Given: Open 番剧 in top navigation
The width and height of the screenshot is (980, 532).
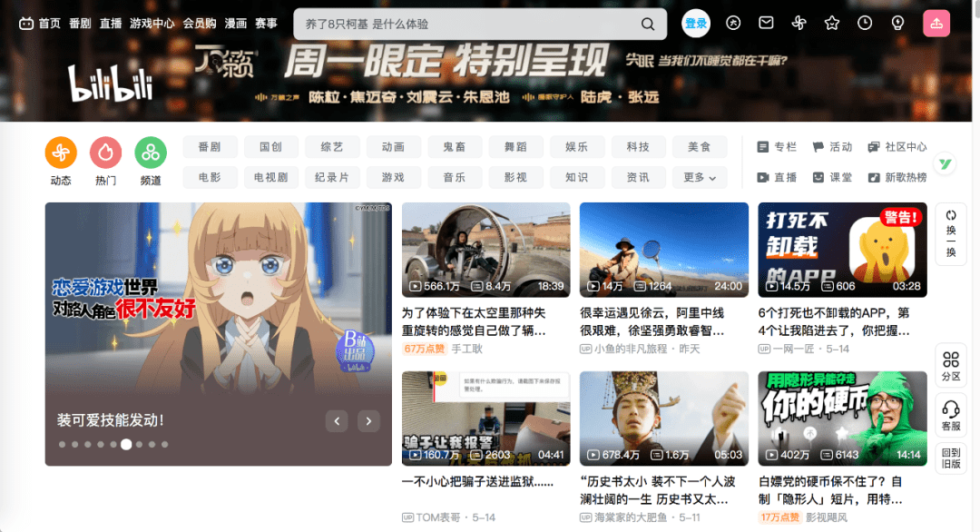Looking at the screenshot, I should (x=80, y=24).
